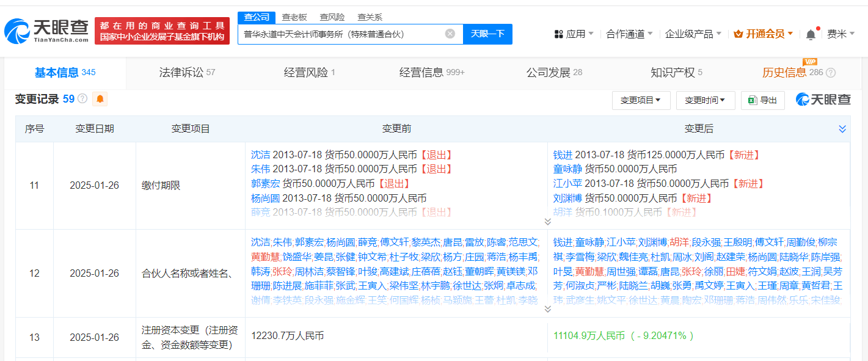Viewport: 868px width, 361px height.
Task: Click the 历史信息 help question mark icon
Action: tap(831, 73)
